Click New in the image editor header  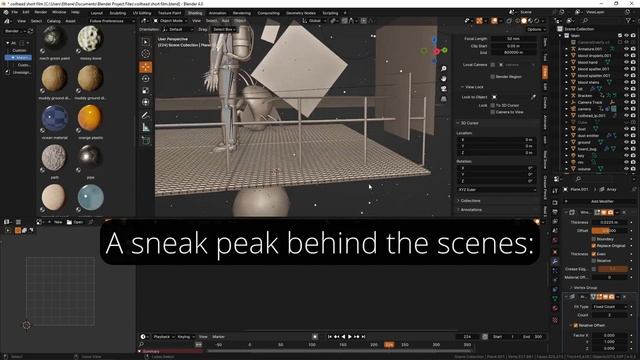[56, 222]
